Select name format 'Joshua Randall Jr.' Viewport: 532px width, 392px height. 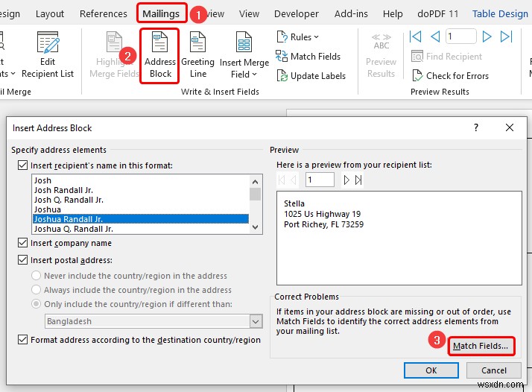pyautogui.click(x=141, y=219)
